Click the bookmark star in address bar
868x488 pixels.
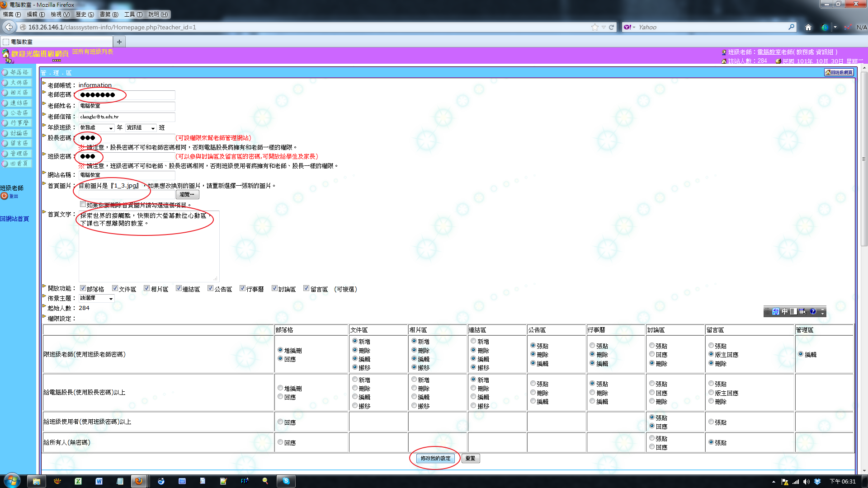[x=595, y=27]
